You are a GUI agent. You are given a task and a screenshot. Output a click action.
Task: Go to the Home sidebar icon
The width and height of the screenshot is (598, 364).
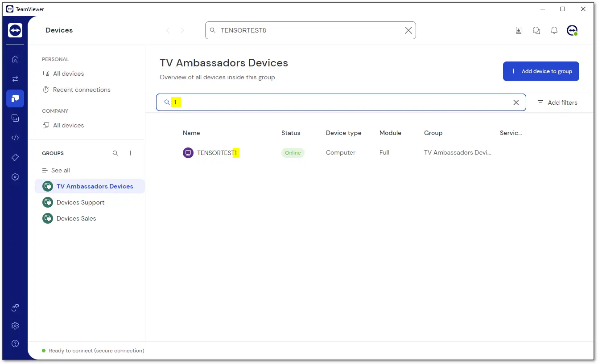[x=15, y=59]
